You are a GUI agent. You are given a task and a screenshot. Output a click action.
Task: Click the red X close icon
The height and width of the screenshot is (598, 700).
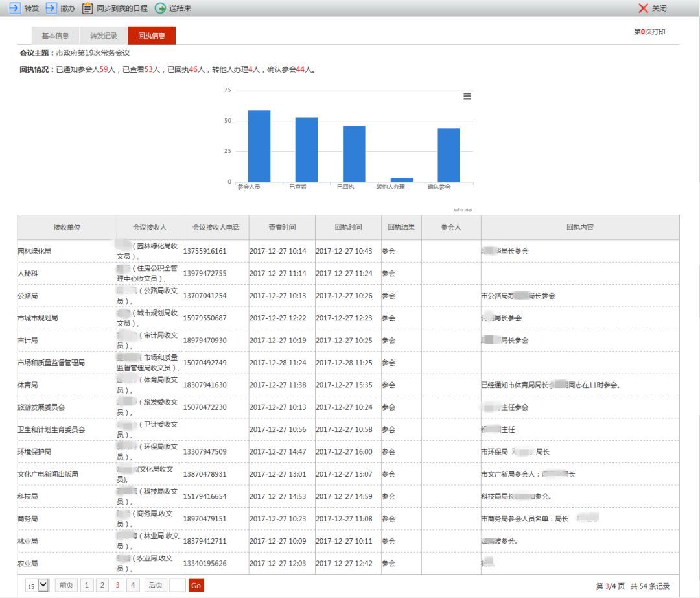pyautogui.click(x=643, y=8)
